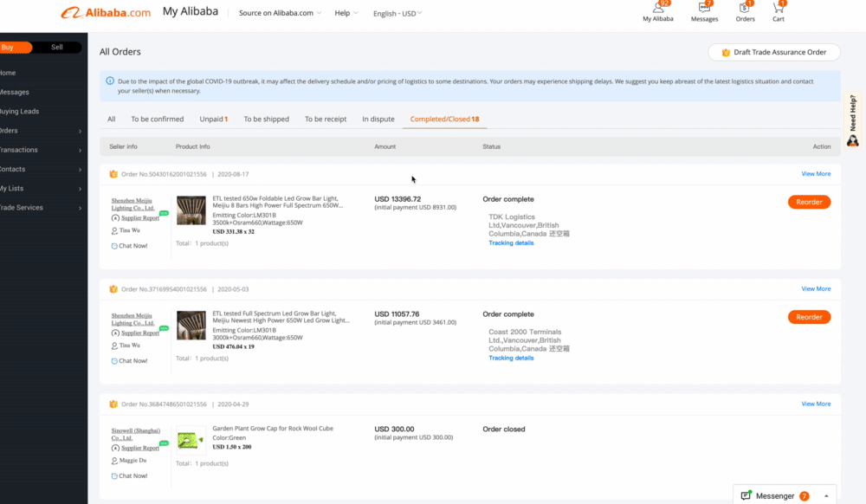Open the Messenger panel icon
Viewport: 866px width, 504px height.
tap(746, 495)
